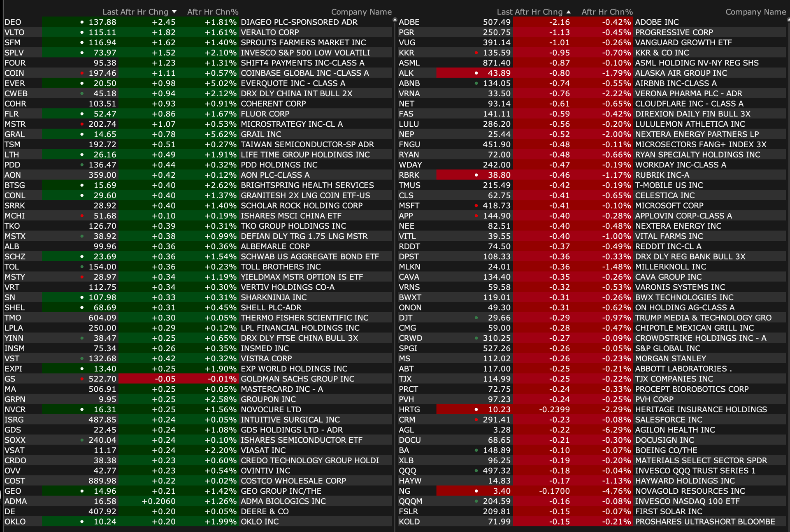This screenshot has height=532, width=790.
Task: Click green dot beside ABNB last price
Action: click(x=476, y=84)
